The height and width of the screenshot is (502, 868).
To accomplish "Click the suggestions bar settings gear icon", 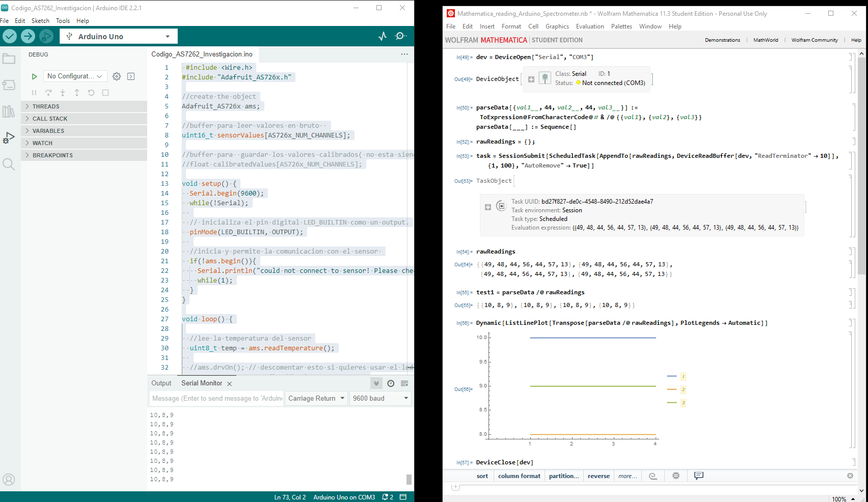I will click(x=676, y=476).
